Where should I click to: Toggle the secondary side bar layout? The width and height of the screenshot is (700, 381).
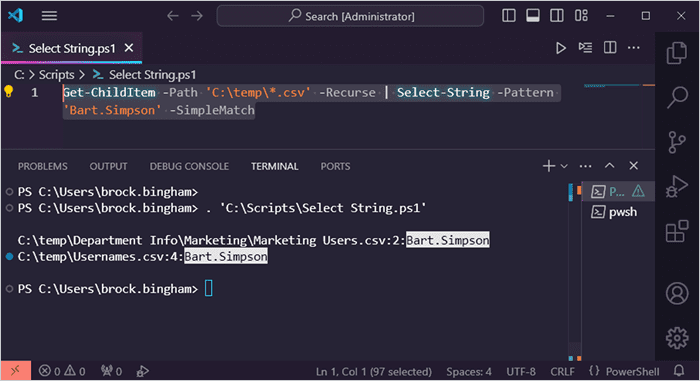tap(557, 16)
